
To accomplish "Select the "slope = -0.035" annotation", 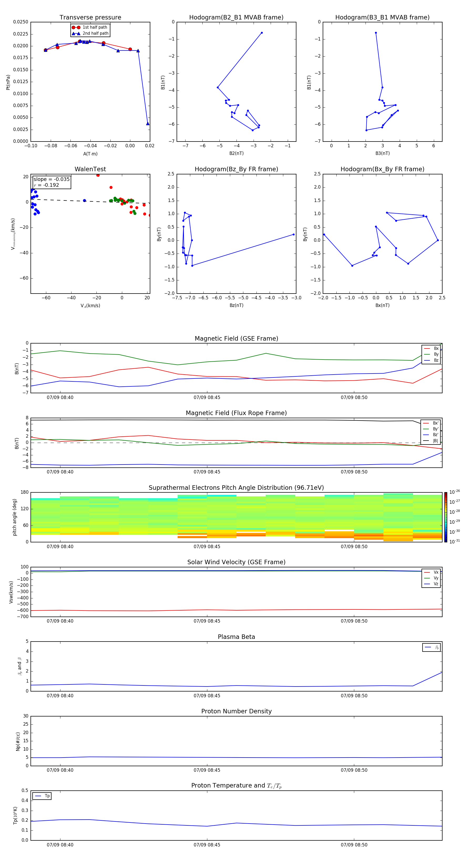I will (x=52, y=179).
